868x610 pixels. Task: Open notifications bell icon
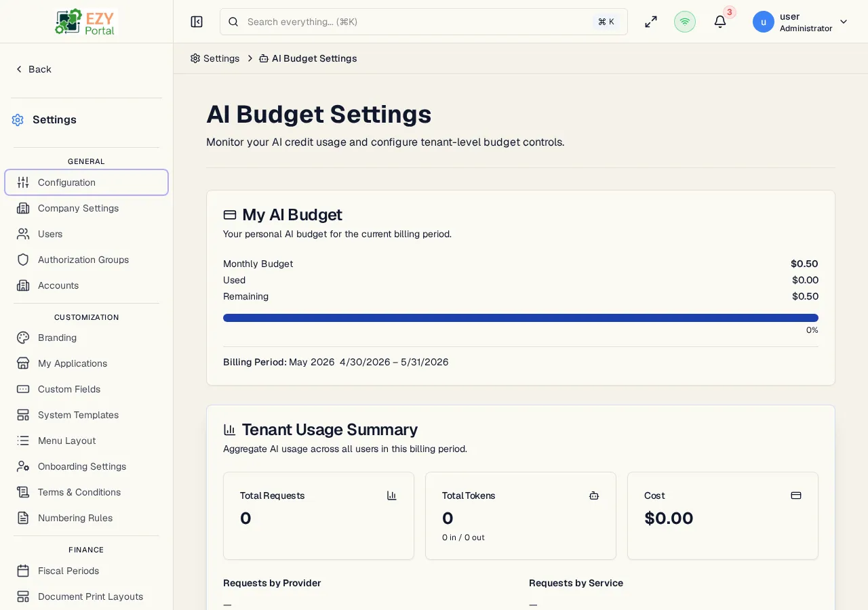pos(720,22)
